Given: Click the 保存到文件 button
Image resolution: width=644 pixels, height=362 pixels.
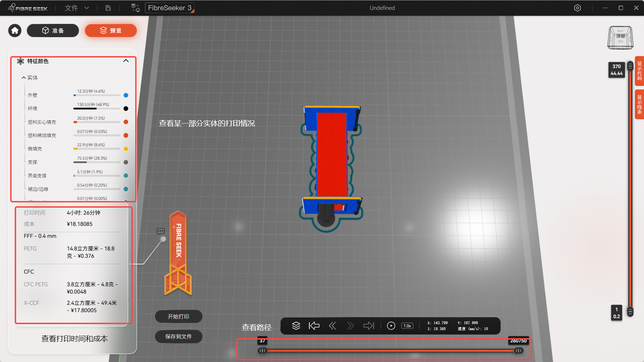Looking at the screenshot, I should pos(178,336).
